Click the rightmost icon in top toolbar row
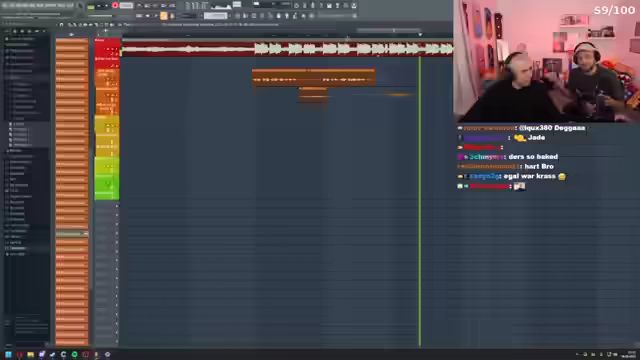 354,6
